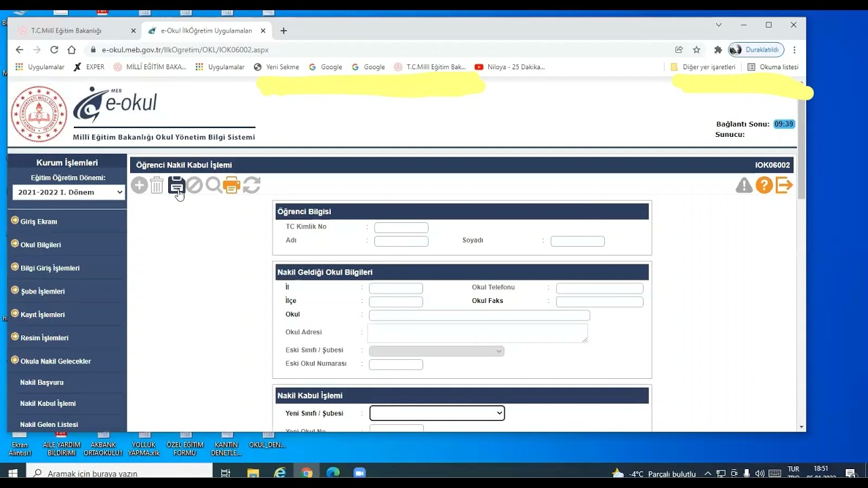Click the Windows taskbar search box
This screenshot has height=488, width=868.
tap(119, 473)
